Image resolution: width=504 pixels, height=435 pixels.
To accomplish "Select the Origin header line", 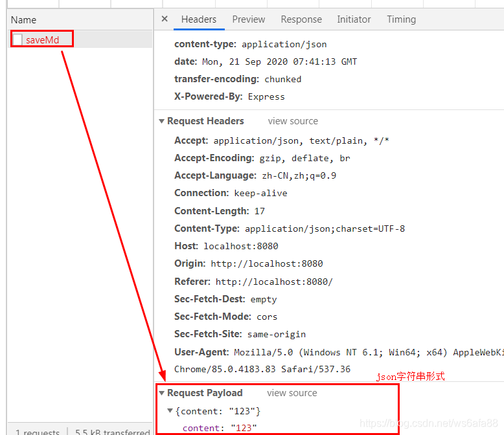I will (x=249, y=263).
